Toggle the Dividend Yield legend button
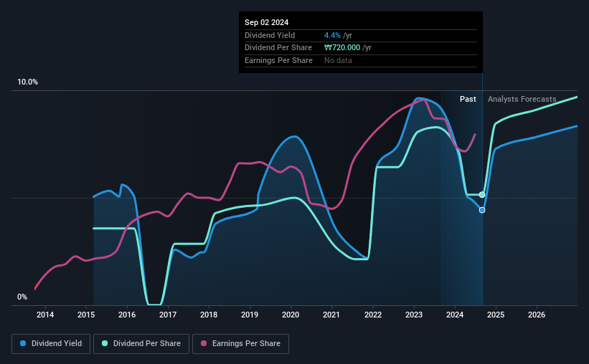589x364 pixels. click(51, 344)
